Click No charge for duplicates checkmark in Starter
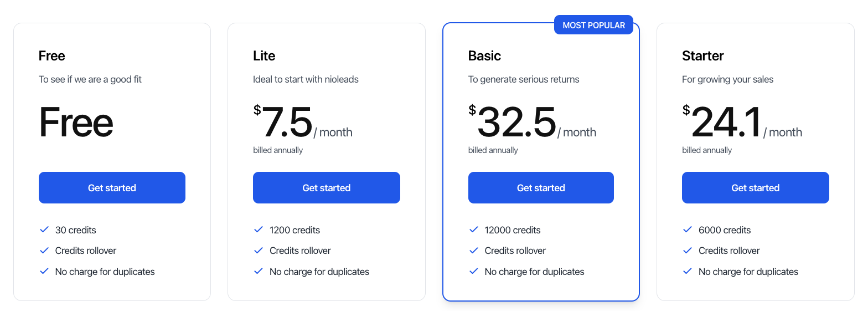Image resolution: width=868 pixels, height=311 pixels. (x=688, y=271)
